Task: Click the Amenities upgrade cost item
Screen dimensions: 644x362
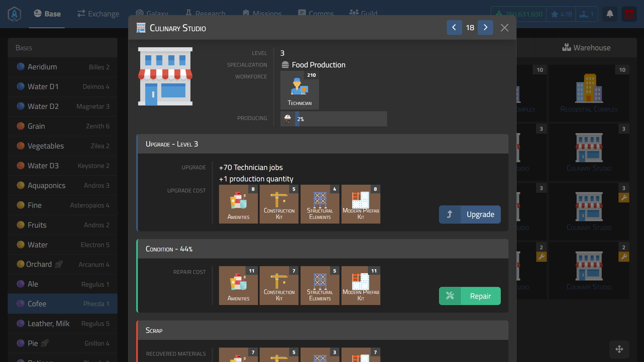Action: click(x=238, y=204)
